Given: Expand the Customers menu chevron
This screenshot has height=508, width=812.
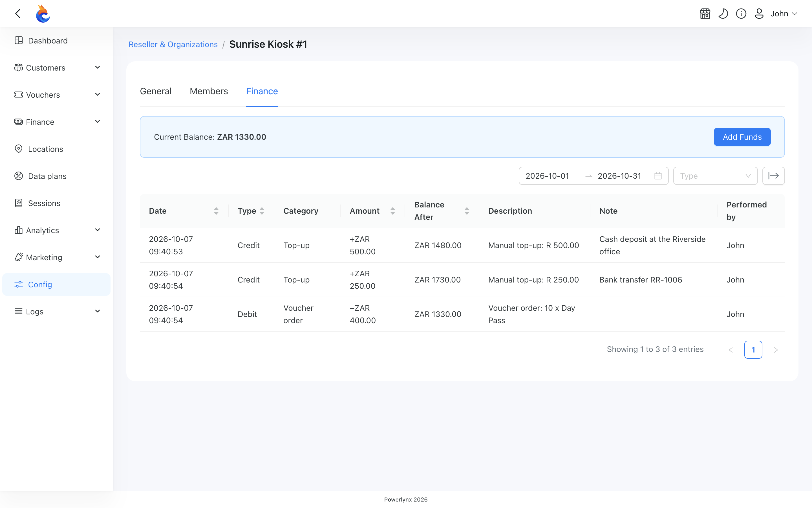Looking at the screenshot, I should (x=98, y=67).
